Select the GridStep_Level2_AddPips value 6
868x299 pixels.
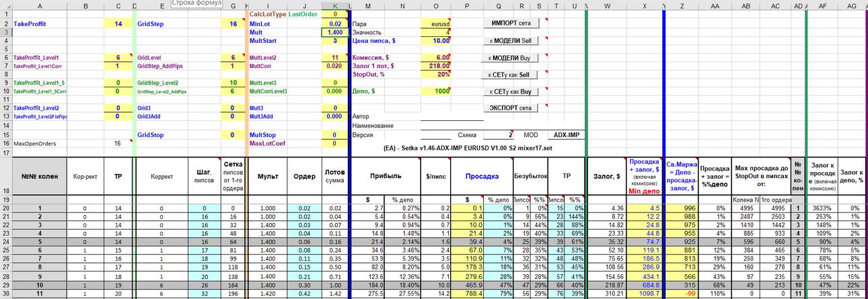tap(233, 91)
